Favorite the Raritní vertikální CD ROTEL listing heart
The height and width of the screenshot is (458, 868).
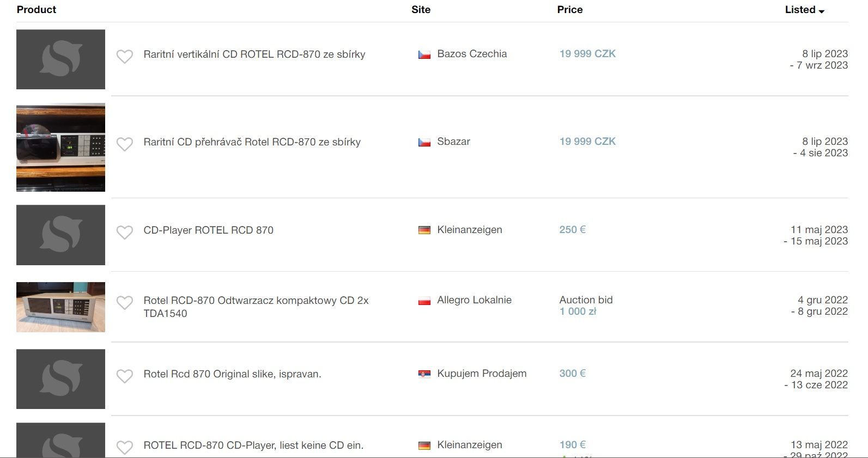(x=125, y=56)
